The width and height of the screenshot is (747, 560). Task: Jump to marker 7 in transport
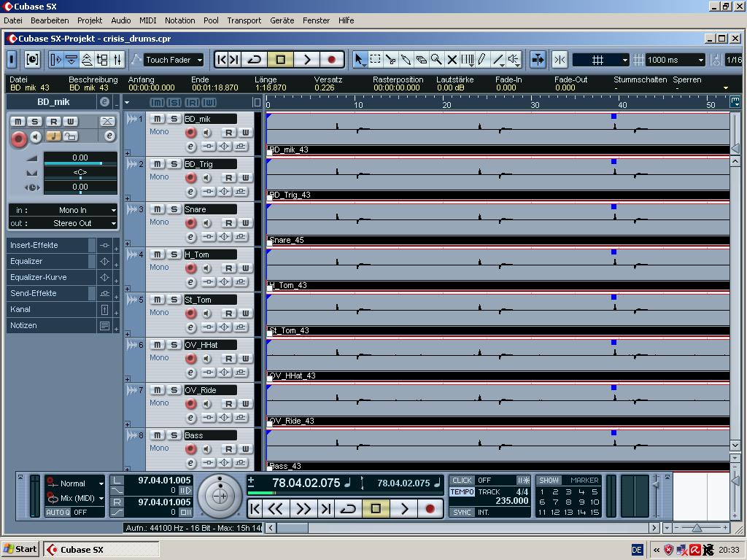(x=555, y=502)
